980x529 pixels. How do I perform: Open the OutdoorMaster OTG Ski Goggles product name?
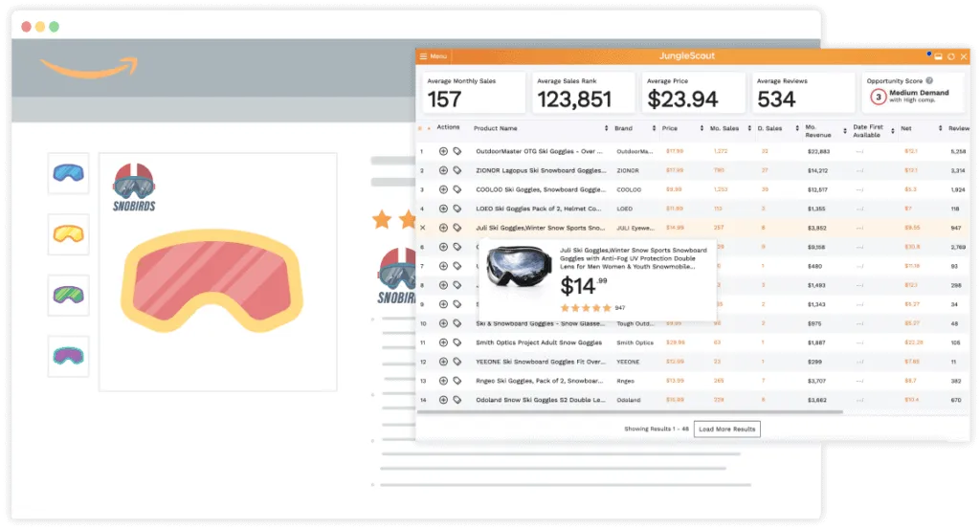pos(539,151)
